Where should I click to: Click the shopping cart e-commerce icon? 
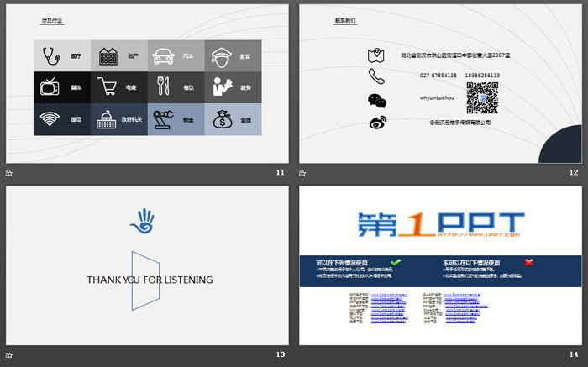click(108, 87)
